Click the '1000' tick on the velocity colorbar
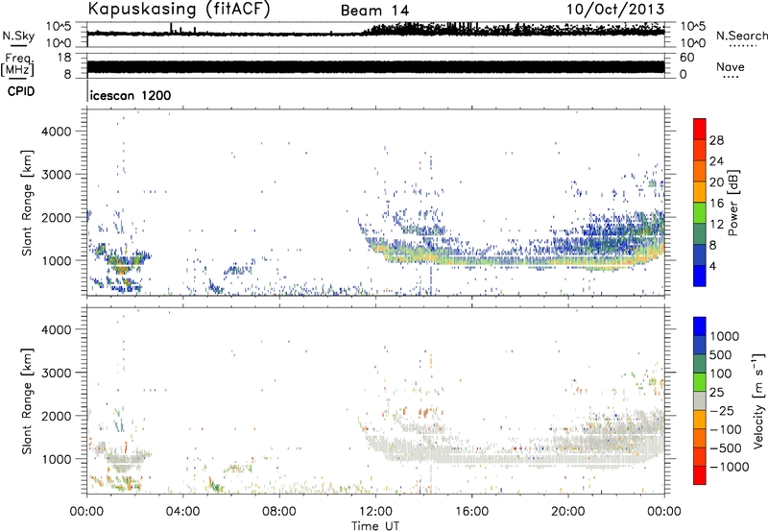 (x=724, y=336)
